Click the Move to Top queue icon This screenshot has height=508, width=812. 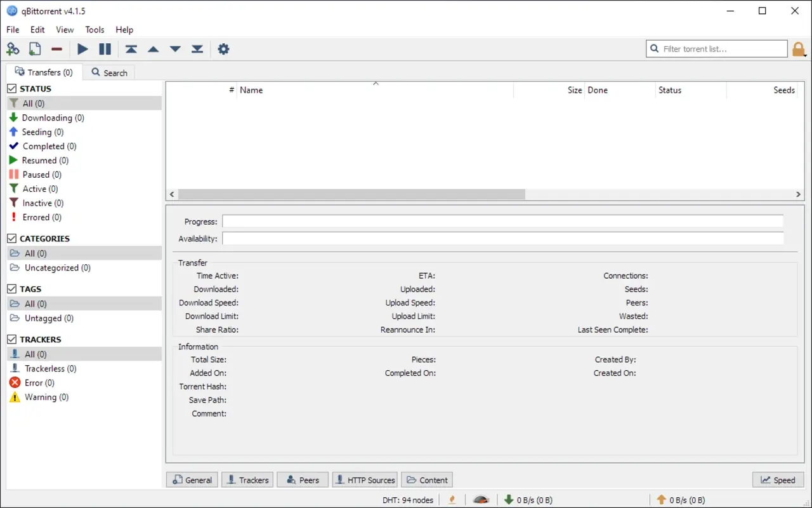[x=131, y=48]
